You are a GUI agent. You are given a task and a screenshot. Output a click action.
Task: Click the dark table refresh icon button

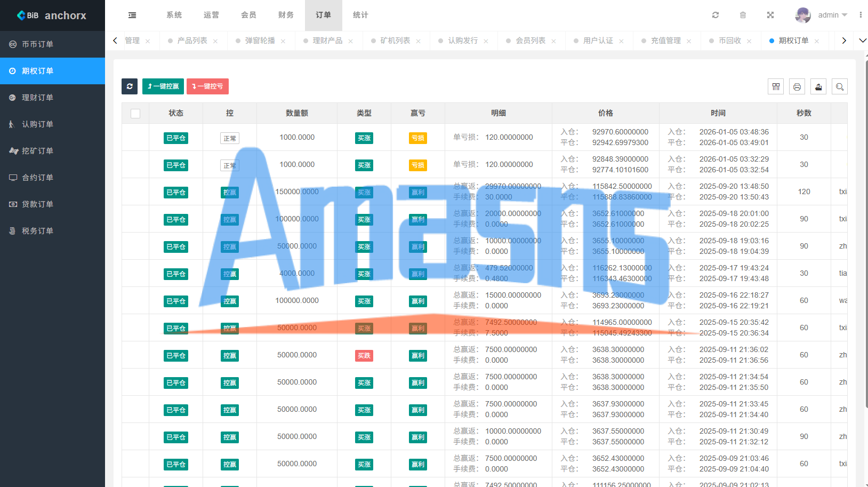130,86
